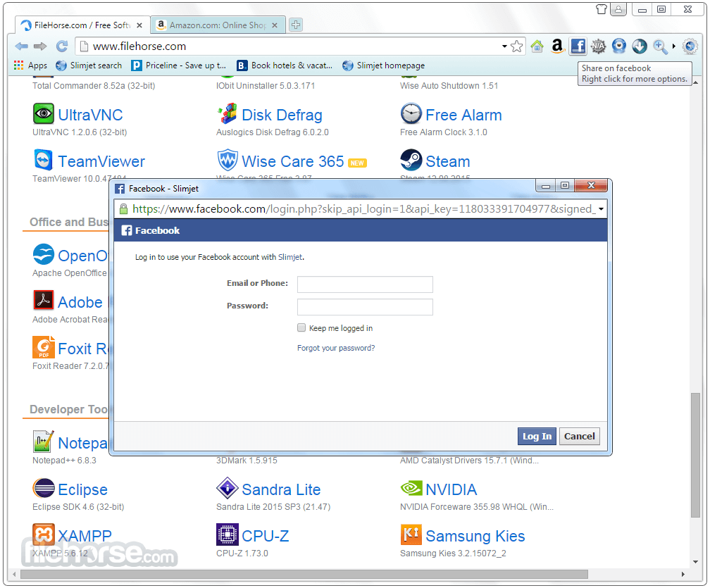The height and width of the screenshot is (588, 710).
Task: Open the Steam title link
Action: click(x=448, y=161)
